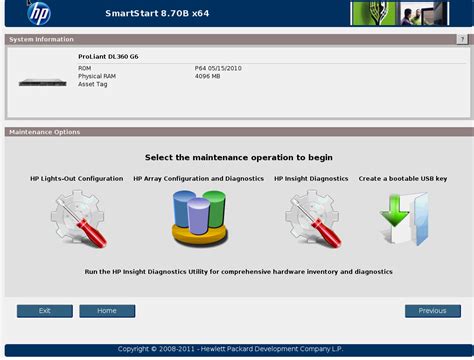
Task: Click the Physical RAM value 4096 MB
Action: click(208, 76)
